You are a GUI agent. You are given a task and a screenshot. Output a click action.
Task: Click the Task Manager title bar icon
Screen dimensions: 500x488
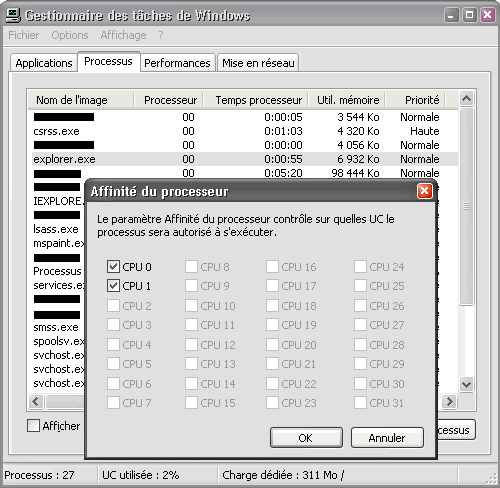(13, 15)
